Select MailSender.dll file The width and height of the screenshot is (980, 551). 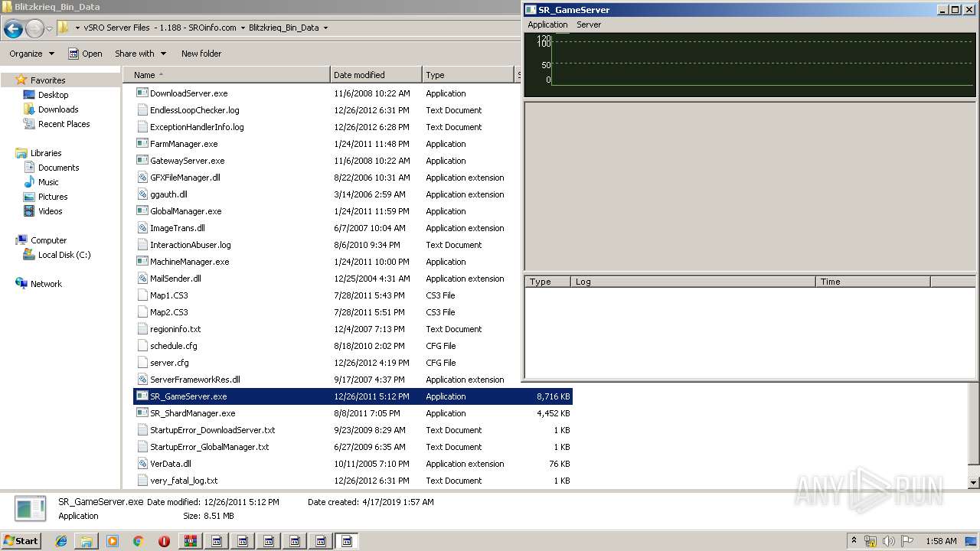175,279
